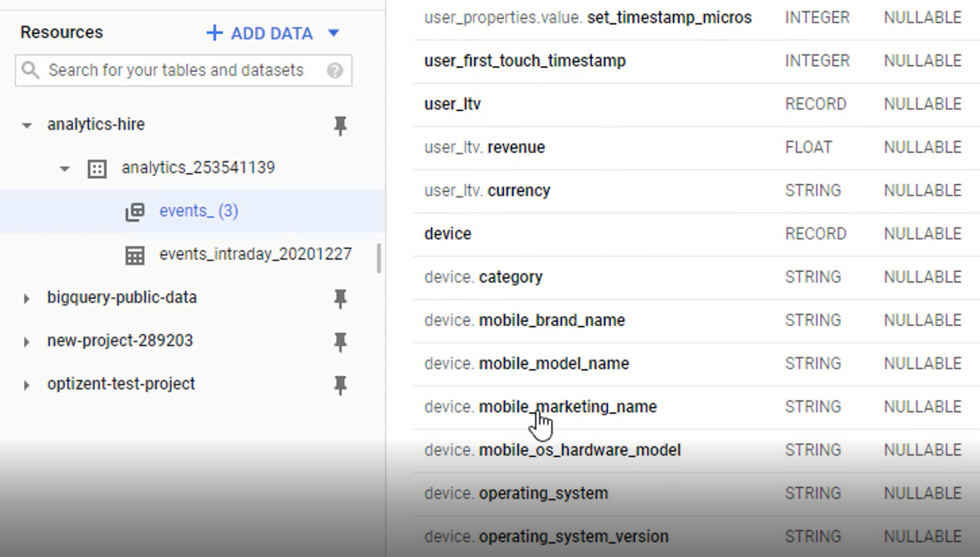Open the events_intraday_20201227 table
Screen dimensions: 980x557
(255, 254)
